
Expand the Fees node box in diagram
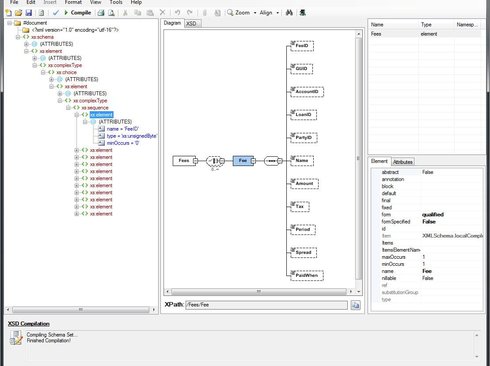pos(195,161)
